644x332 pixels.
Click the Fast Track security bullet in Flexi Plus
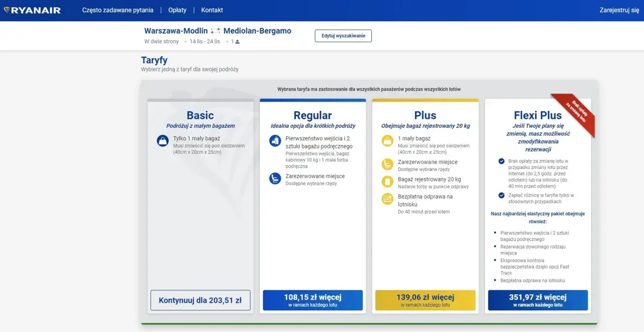click(535, 267)
